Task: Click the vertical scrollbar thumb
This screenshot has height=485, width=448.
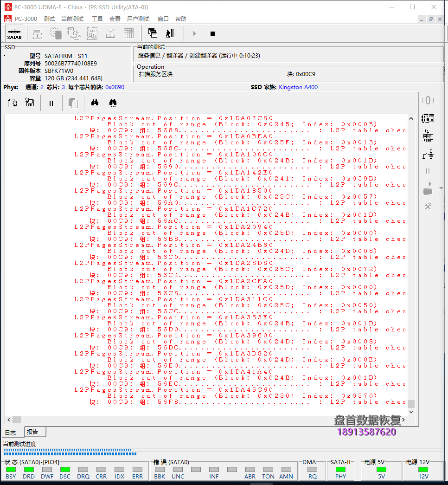Action: click(x=411, y=404)
